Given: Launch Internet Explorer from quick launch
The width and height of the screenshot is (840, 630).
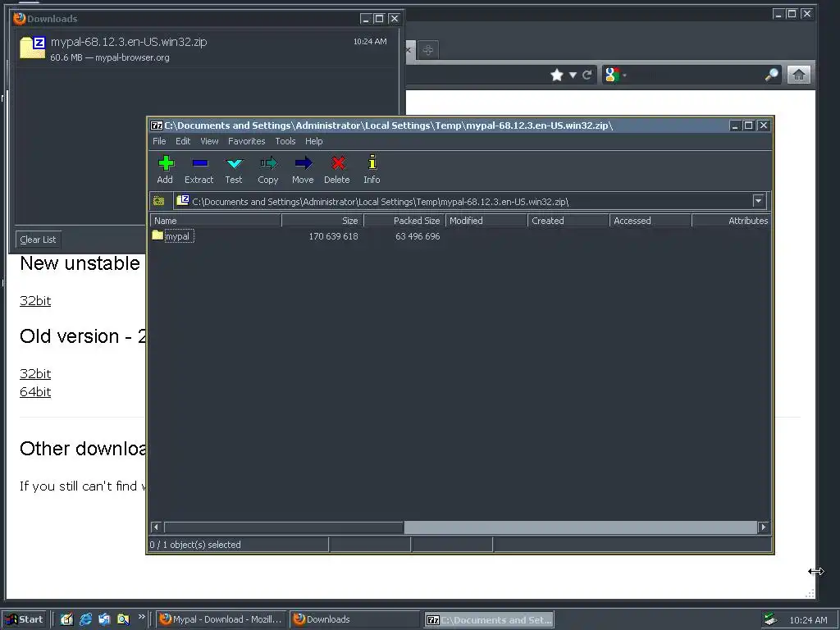Looking at the screenshot, I should click(85, 619).
